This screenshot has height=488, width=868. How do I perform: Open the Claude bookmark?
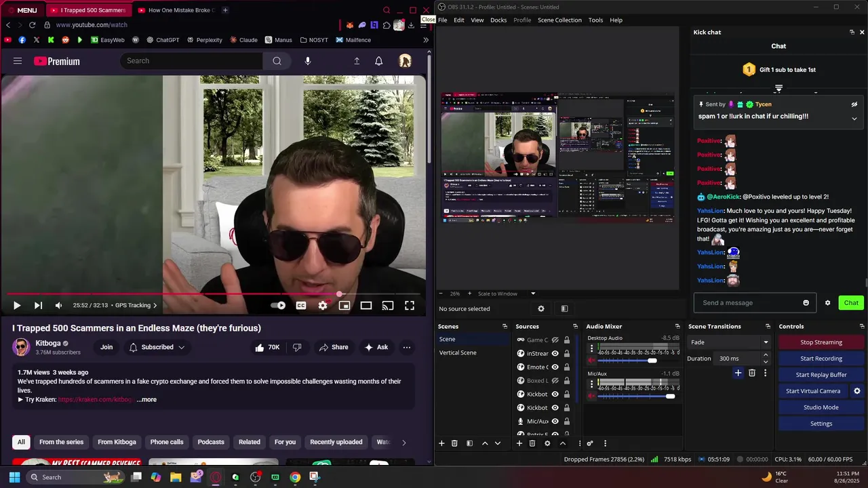pos(243,40)
